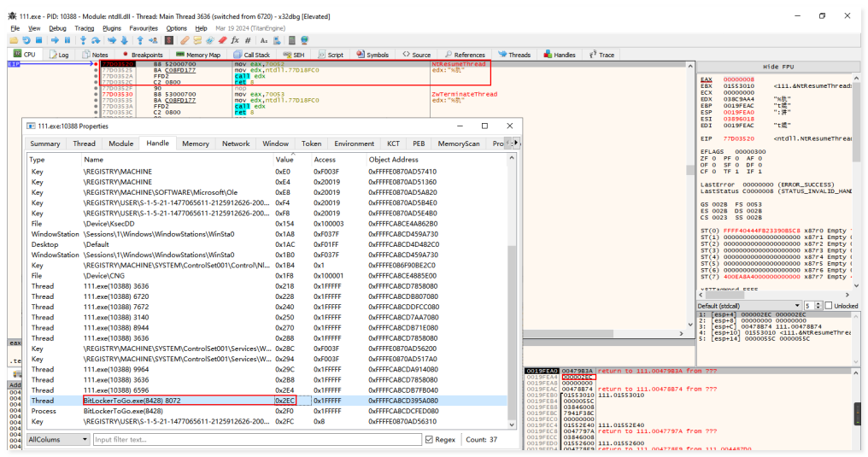Open the AllColumns filter dropdown

tap(56, 439)
